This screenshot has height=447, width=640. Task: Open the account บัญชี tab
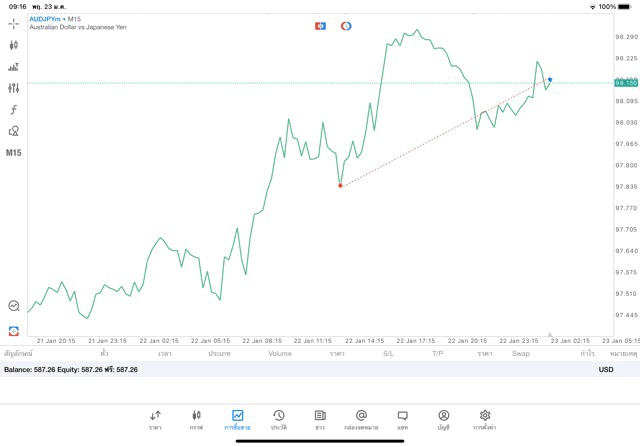(x=443, y=419)
